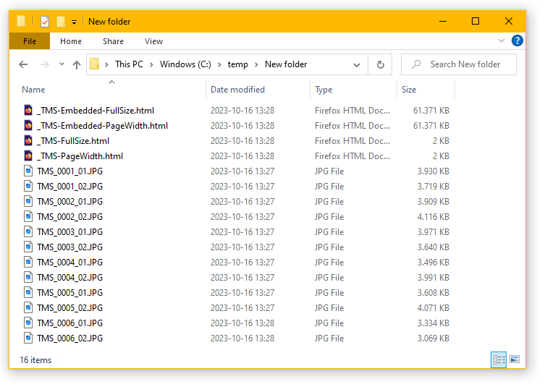This screenshot has width=550, height=392.
Task: Expand the chevron after temp
Action: point(256,65)
